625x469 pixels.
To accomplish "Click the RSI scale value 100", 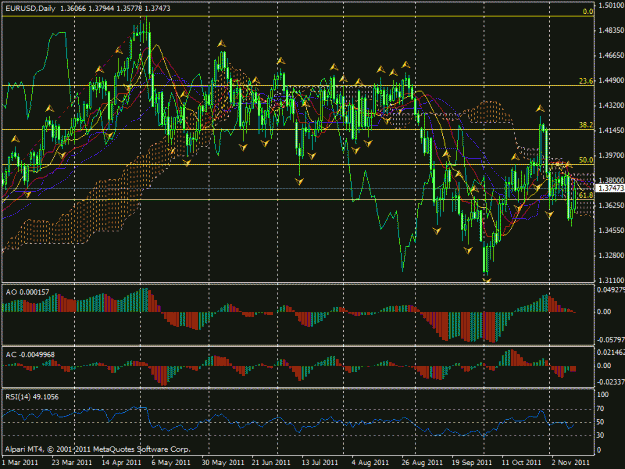I will [x=603, y=394].
